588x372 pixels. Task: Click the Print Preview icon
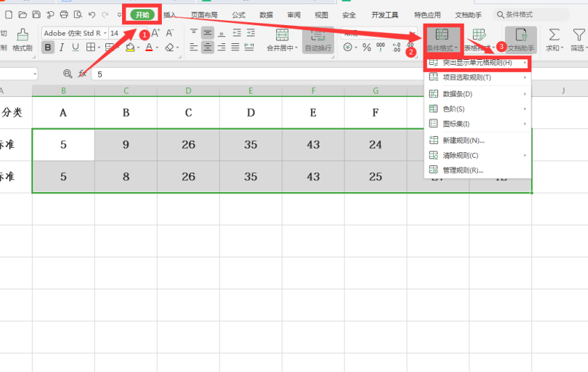78,15
